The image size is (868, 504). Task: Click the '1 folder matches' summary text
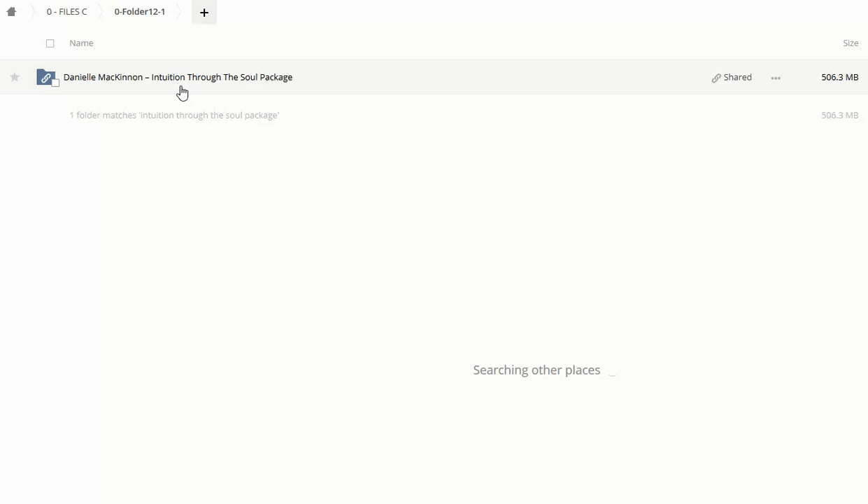(x=174, y=115)
